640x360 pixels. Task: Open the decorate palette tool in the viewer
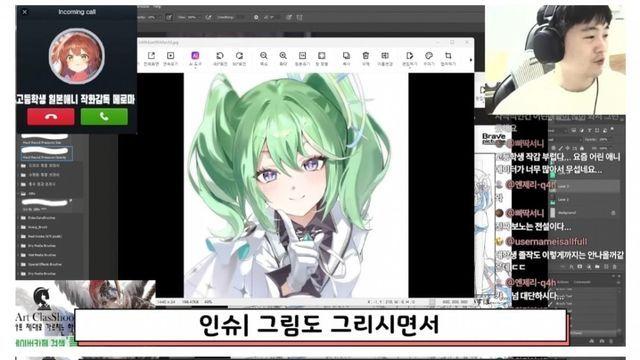pos(429,58)
